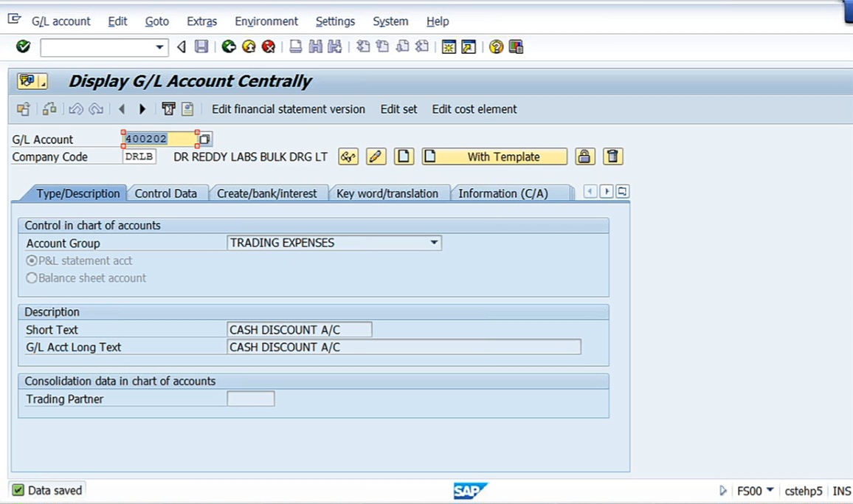Click the title-bar services icon
This screenshot has width=853, height=504.
pyautogui.click(x=32, y=81)
